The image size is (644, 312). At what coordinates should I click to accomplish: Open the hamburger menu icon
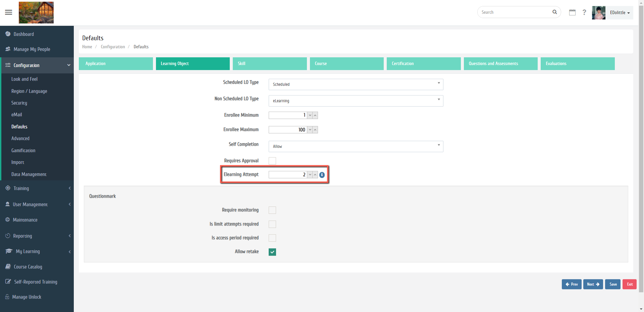pos(9,12)
